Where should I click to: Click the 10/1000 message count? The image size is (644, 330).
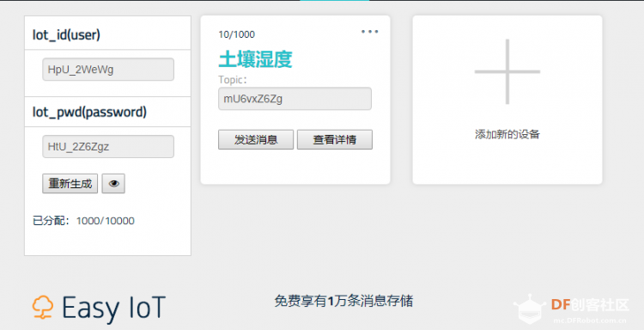(237, 34)
